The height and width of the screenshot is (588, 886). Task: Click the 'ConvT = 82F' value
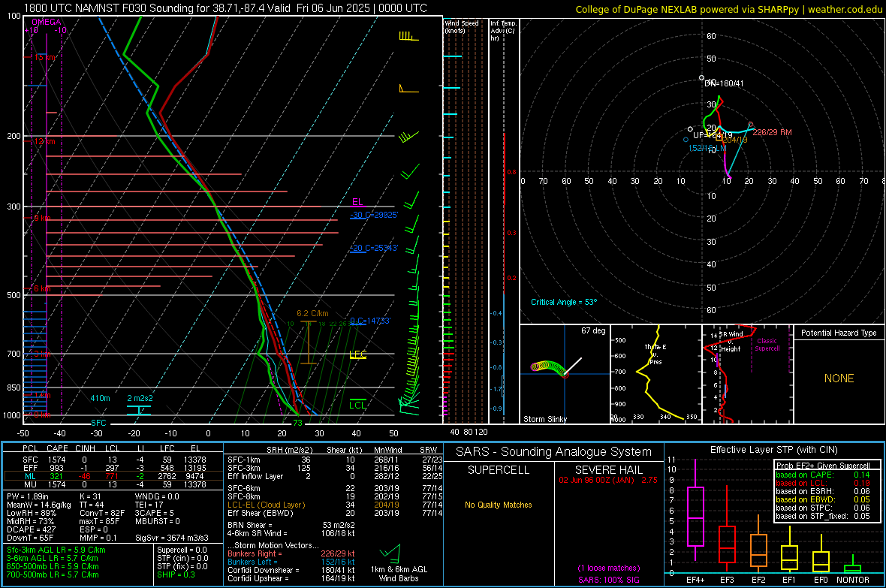101,514
